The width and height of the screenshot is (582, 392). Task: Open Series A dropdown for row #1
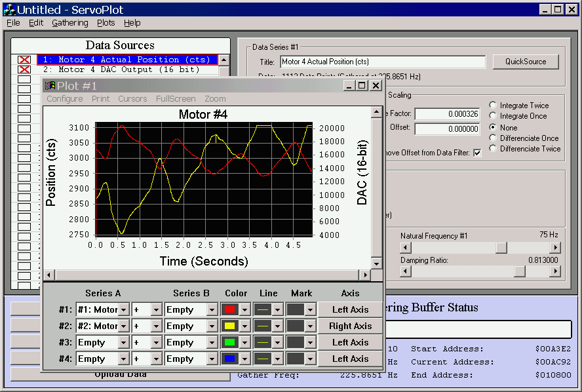[123, 309]
